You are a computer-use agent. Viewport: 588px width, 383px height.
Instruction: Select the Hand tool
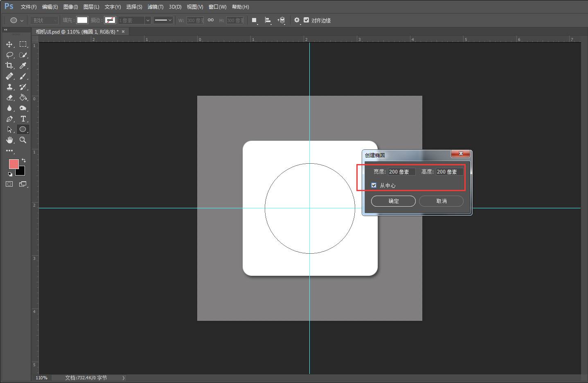(x=9, y=140)
